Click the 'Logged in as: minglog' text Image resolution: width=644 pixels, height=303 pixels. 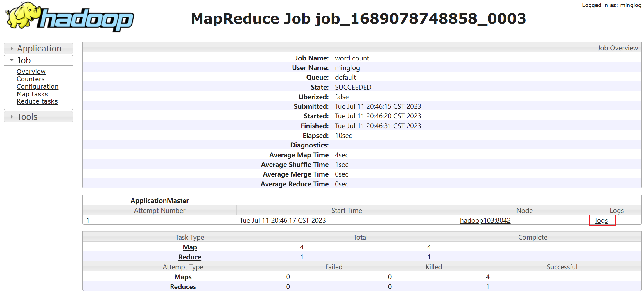tap(611, 5)
